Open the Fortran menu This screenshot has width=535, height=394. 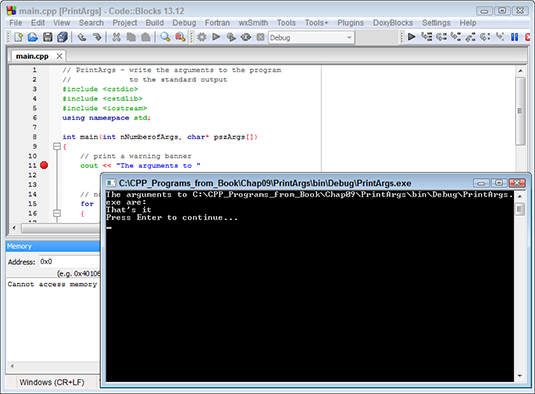[x=217, y=23]
